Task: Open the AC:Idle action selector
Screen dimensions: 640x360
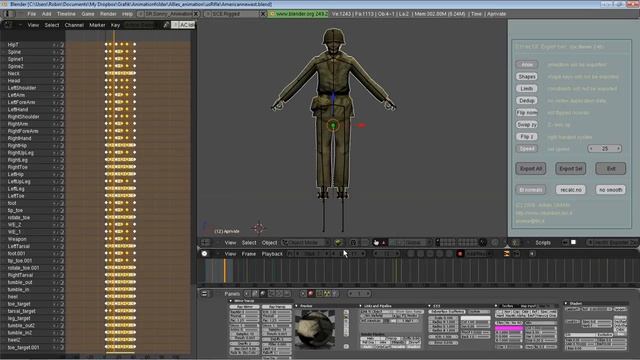Action: (183, 25)
